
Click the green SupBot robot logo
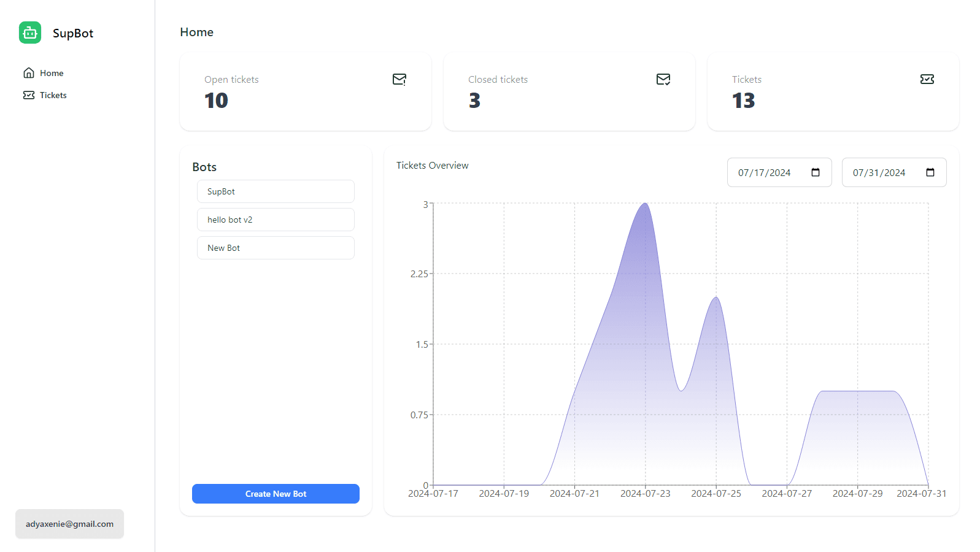[30, 33]
